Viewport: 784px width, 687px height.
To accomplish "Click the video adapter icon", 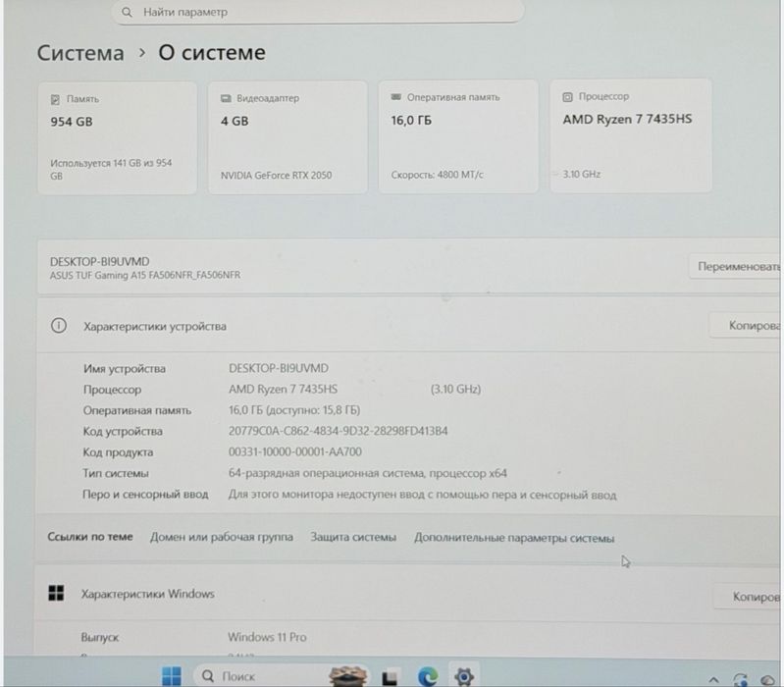I will 226,98.
